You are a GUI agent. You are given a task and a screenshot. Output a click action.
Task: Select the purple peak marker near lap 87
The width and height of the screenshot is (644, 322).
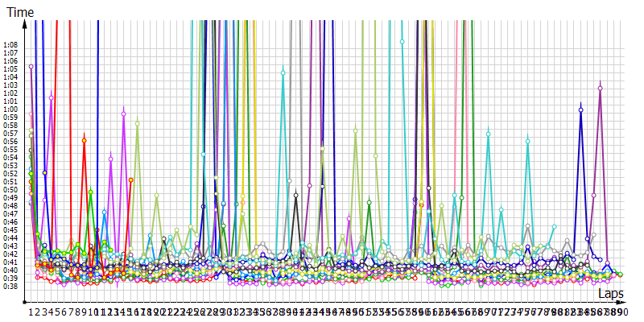(601, 88)
